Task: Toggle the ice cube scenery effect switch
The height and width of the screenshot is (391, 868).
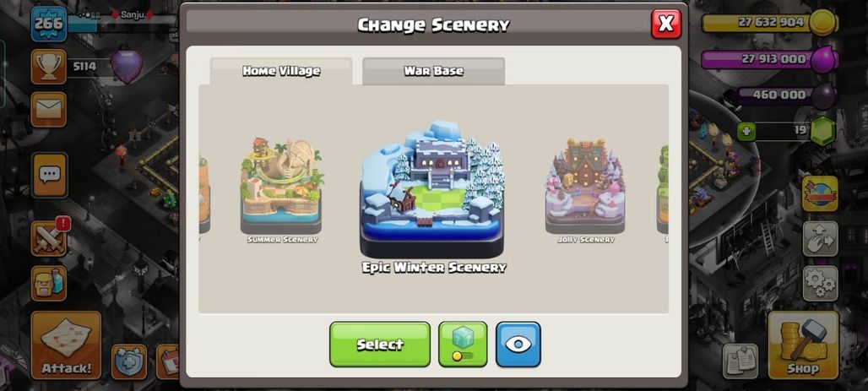Action: (x=463, y=344)
